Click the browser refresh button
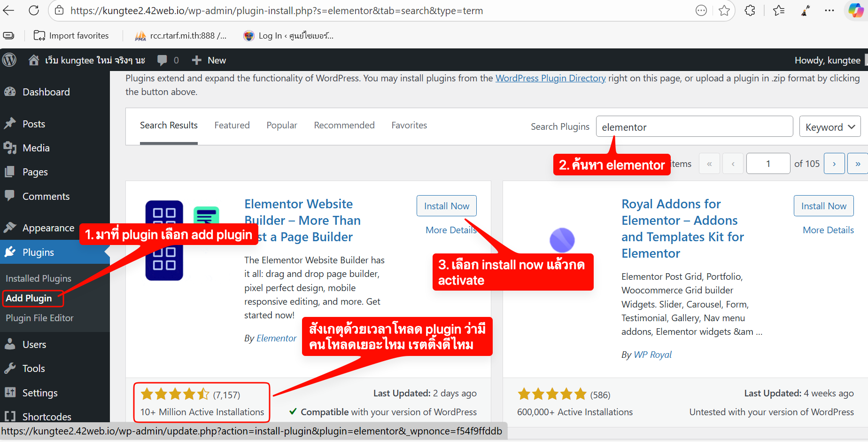Image resolution: width=868 pixels, height=442 pixels. [x=34, y=10]
